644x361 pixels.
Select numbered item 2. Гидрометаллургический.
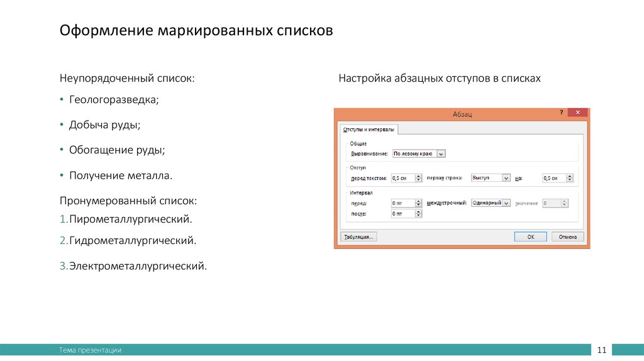click(x=128, y=240)
